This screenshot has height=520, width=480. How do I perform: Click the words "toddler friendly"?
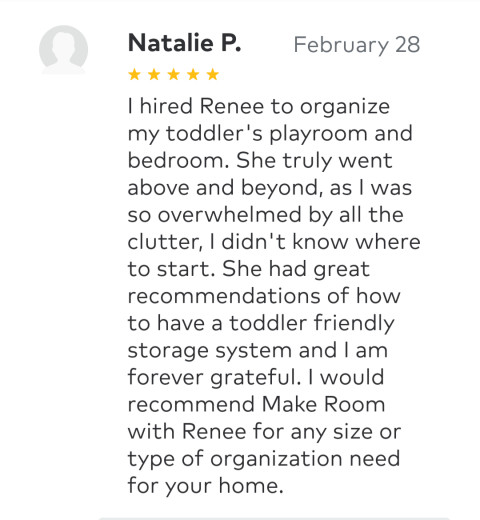pos(312,323)
